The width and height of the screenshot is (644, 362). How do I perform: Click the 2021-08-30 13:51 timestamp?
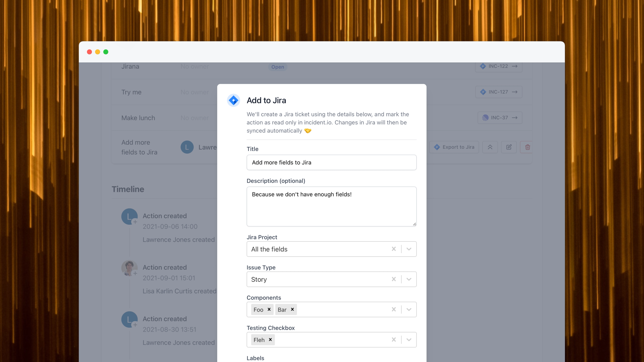tap(170, 329)
